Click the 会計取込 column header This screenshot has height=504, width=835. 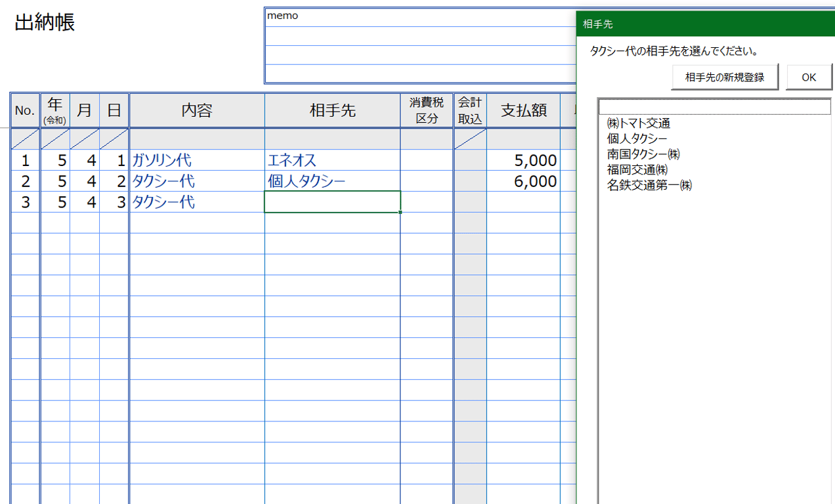(x=470, y=110)
